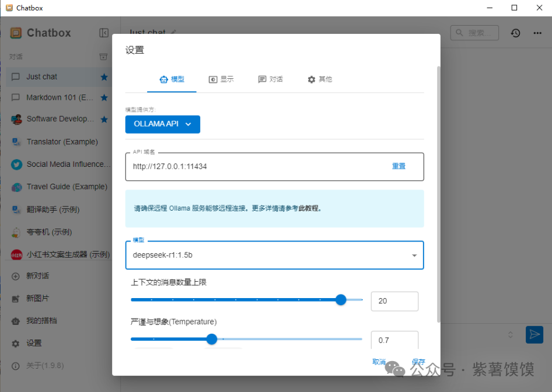Expand the deepseek-r1:1.5b model dropdown

(x=414, y=256)
